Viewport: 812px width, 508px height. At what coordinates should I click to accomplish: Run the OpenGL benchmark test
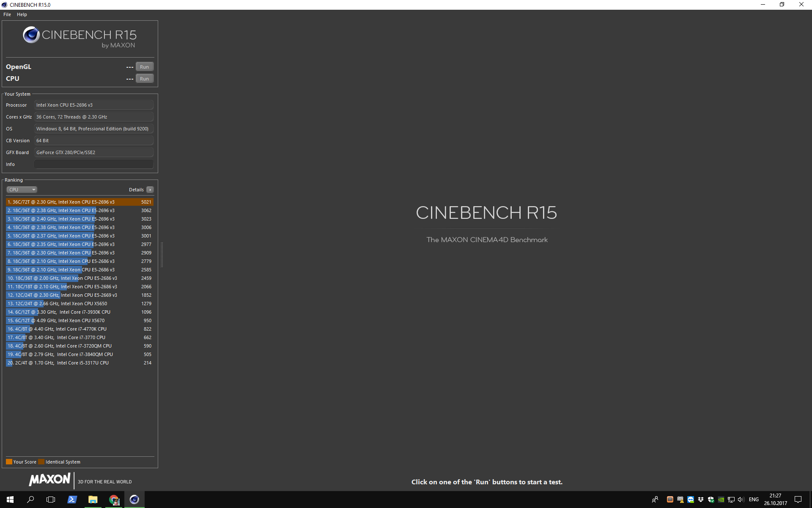(144, 67)
